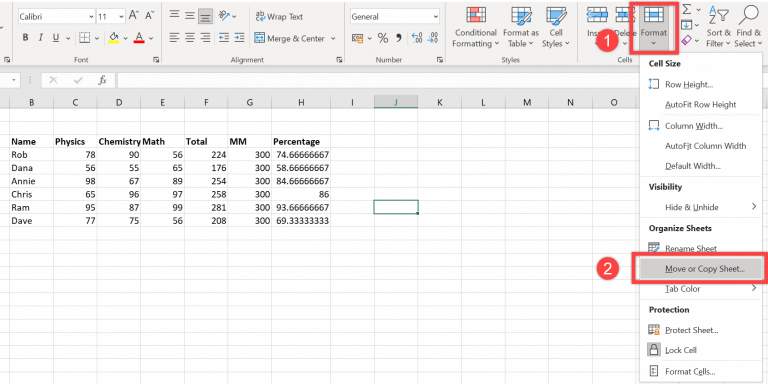The width and height of the screenshot is (768, 384).
Task: Decrease indent
Action: [x=224, y=38]
